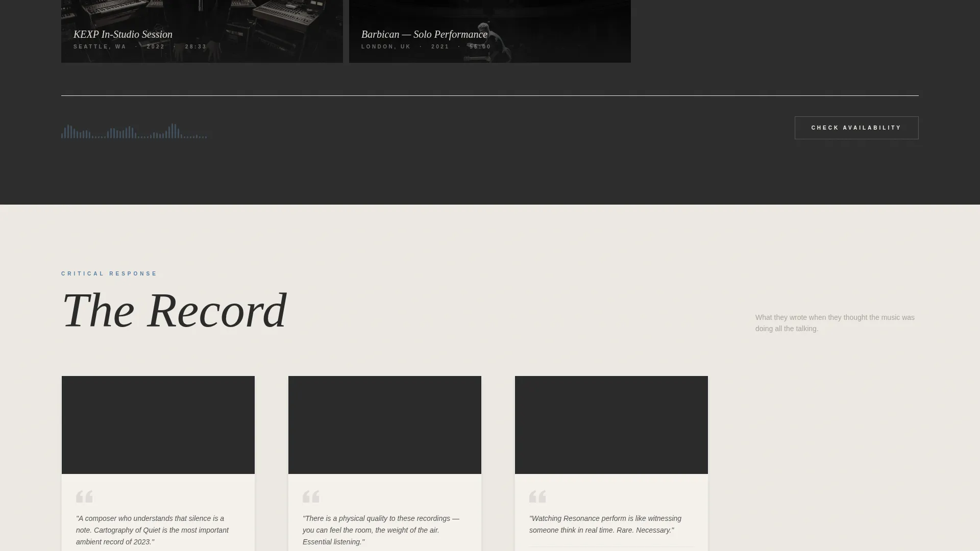Open the review card image above the physical quality quote
980x551 pixels.
coord(385,425)
